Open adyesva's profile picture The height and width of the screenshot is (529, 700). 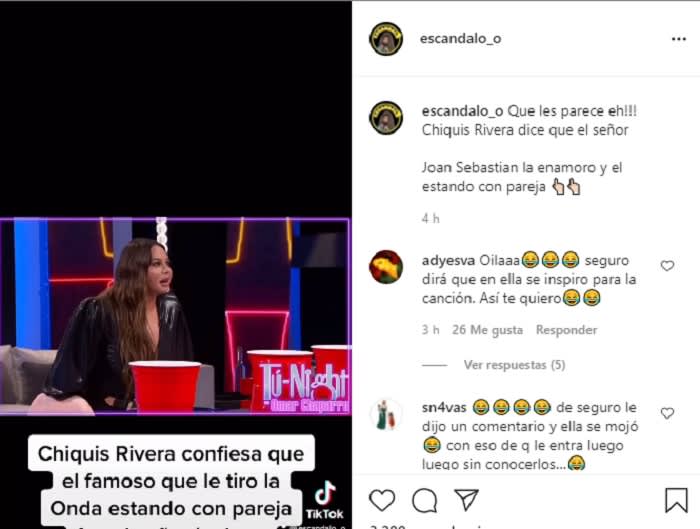[x=386, y=267]
